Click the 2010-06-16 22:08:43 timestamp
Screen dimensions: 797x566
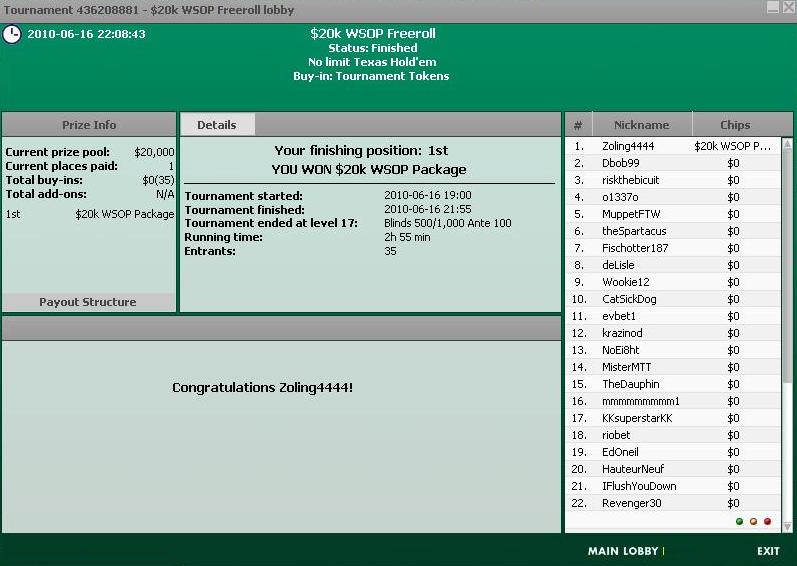point(86,34)
